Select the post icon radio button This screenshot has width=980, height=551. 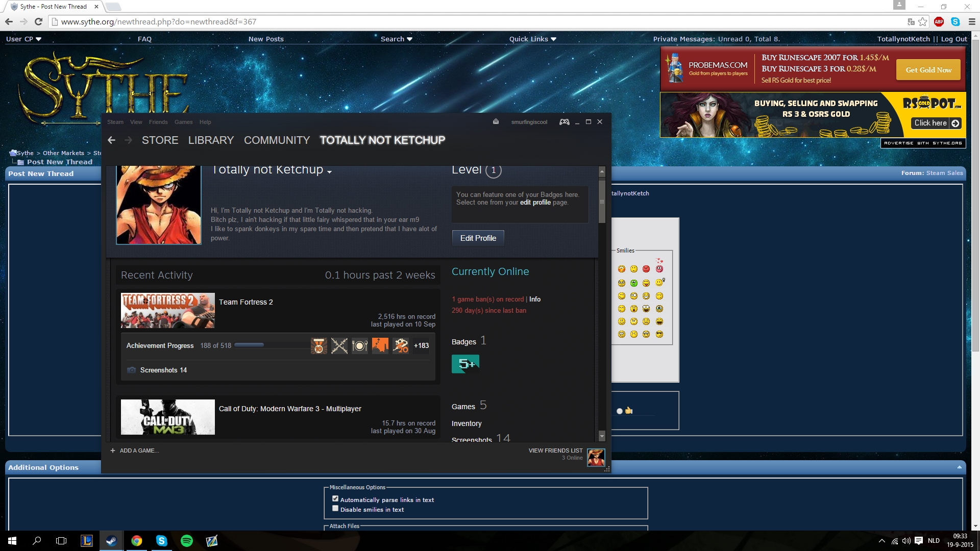620,411
